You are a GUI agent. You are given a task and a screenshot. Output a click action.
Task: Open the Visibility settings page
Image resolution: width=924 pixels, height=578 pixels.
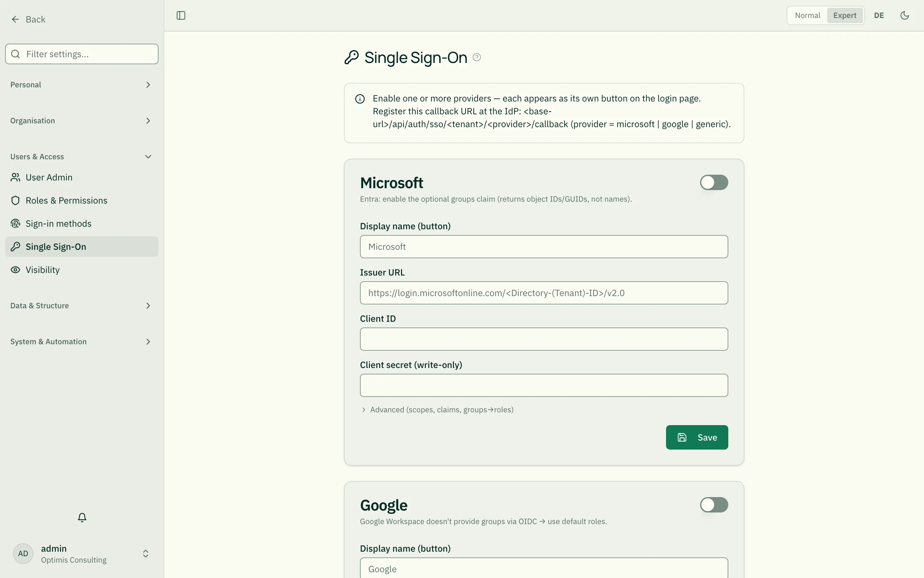82,270
